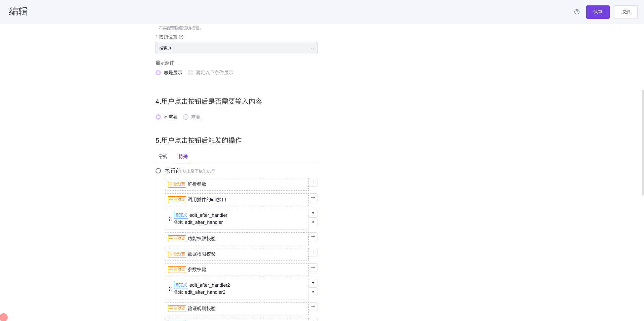Add a step after 数据权限校验

pyautogui.click(x=313, y=252)
